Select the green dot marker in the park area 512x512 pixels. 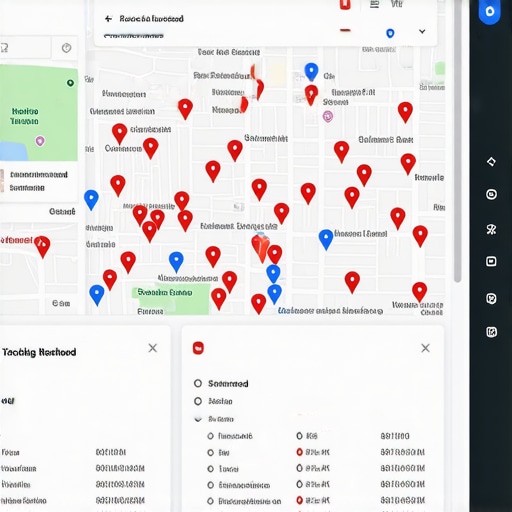click(x=70, y=83)
